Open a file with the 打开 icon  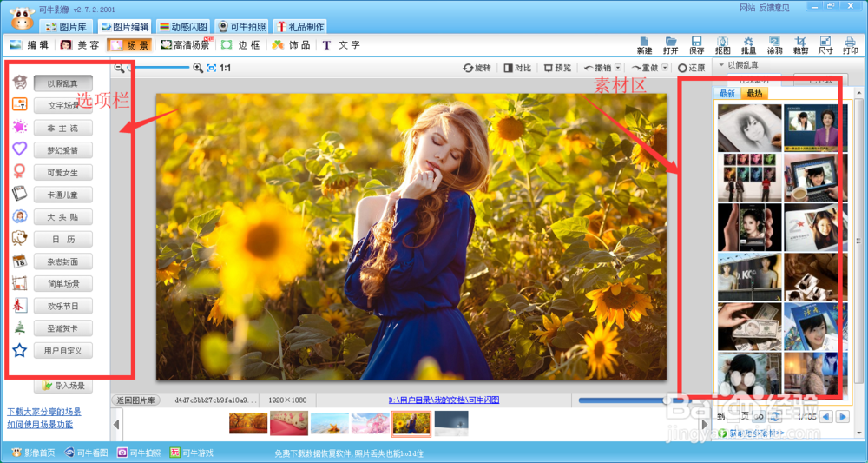(x=671, y=45)
